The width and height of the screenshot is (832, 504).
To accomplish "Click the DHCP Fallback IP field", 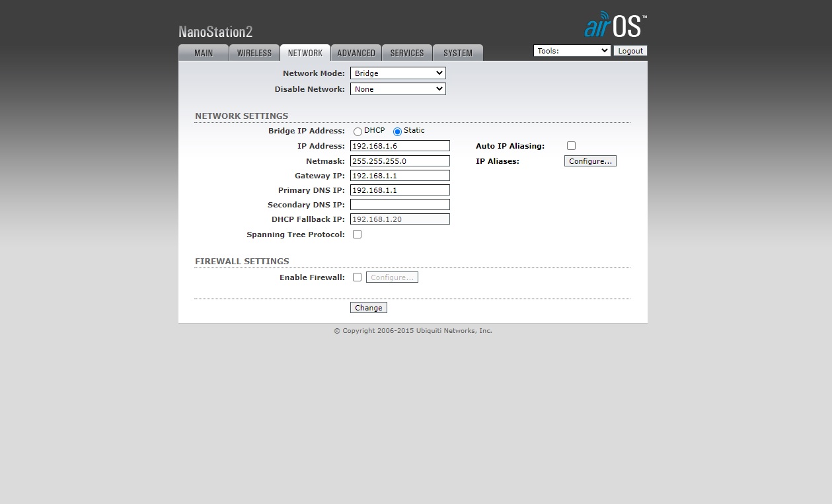I will (x=400, y=219).
